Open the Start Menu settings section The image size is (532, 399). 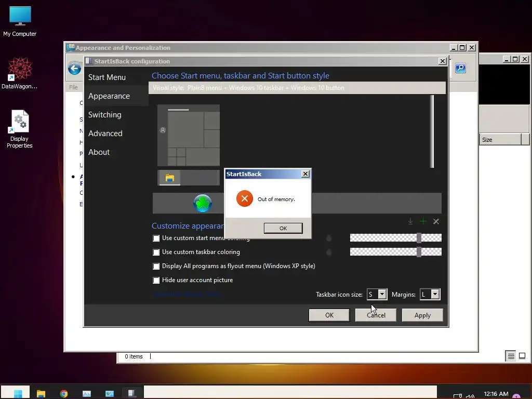pos(107,77)
